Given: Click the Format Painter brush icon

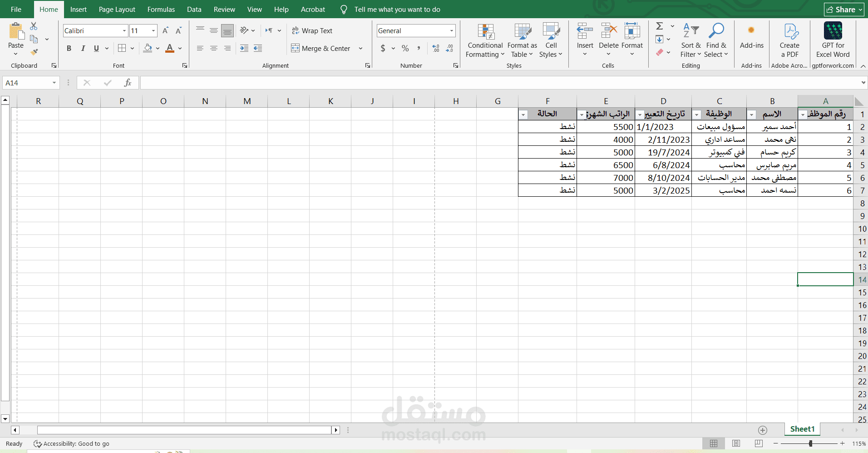Looking at the screenshot, I should tap(34, 52).
